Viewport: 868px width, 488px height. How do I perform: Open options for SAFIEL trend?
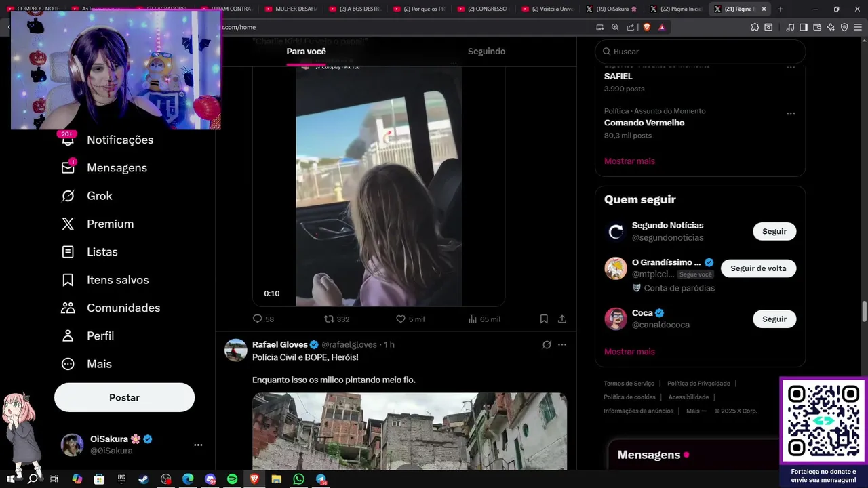point(791,67)
